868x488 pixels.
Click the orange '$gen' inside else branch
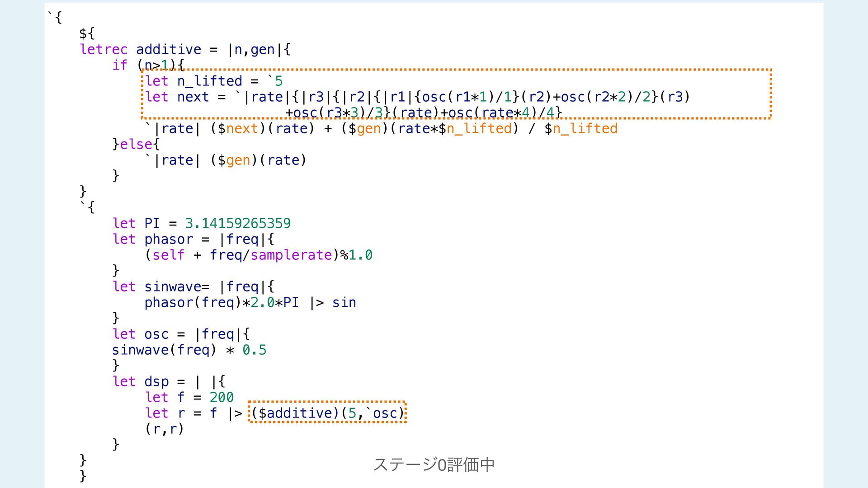(238, 160)
